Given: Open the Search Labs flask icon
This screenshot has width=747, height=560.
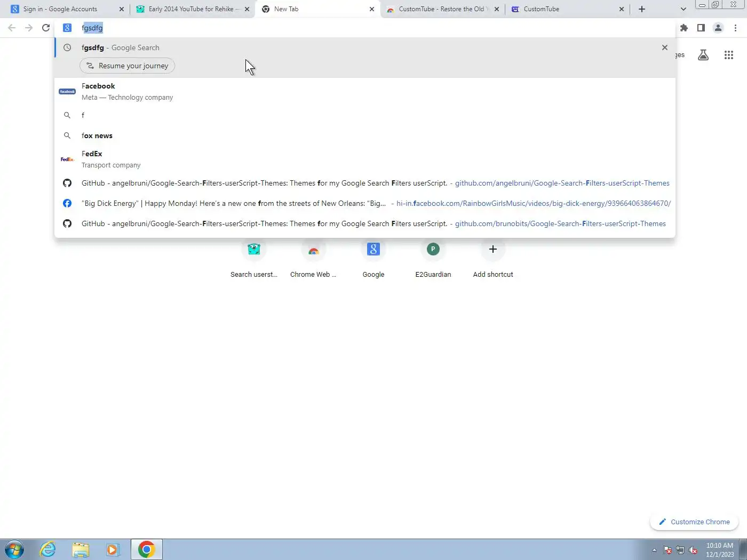Looking at the screenshot, I should coord(703,55).
